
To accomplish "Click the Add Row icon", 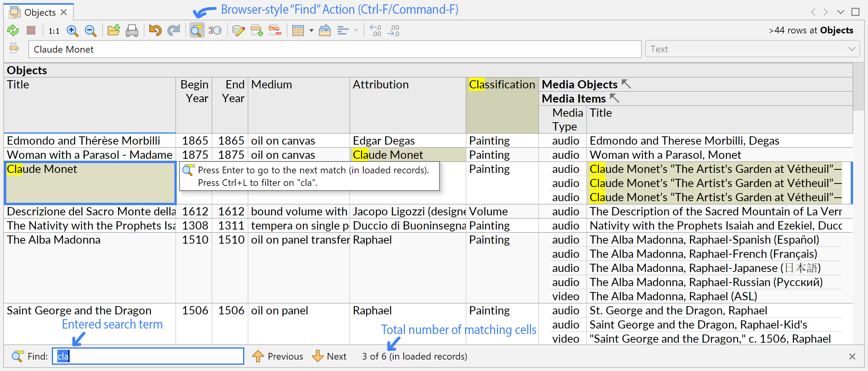I will (257, 30).
